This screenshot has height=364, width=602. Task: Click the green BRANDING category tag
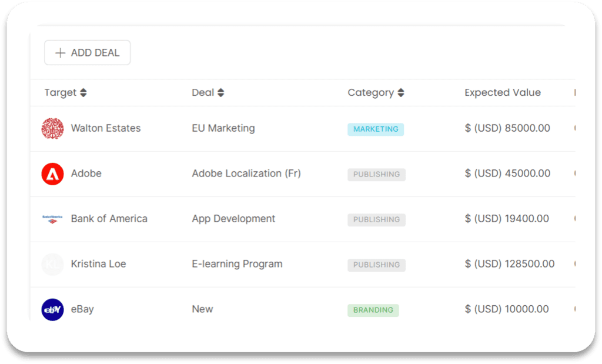[x=373, y=310]
